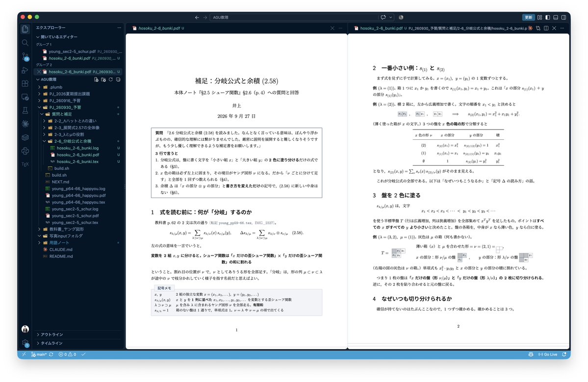Select the left group's hosoku_2-6_bunki.pdf tab
The width and height of the screenshot is (588, 382).
(x=158, y=28)
